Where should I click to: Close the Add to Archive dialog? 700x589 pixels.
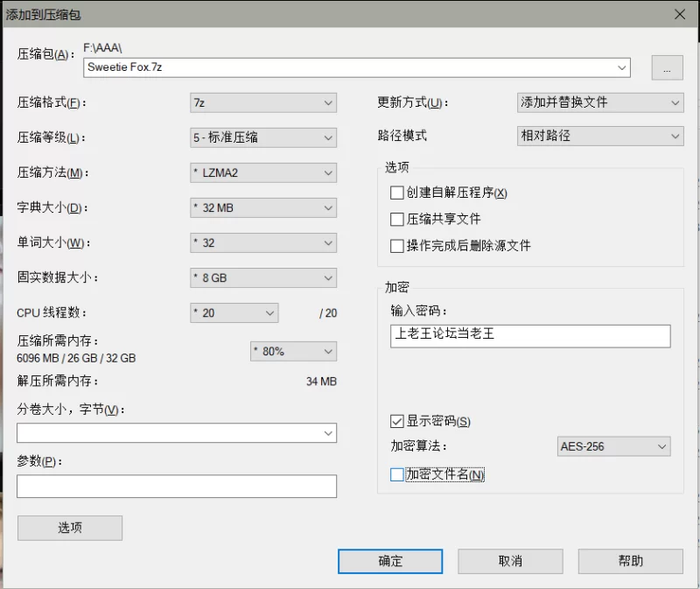[x=679, y=13]
